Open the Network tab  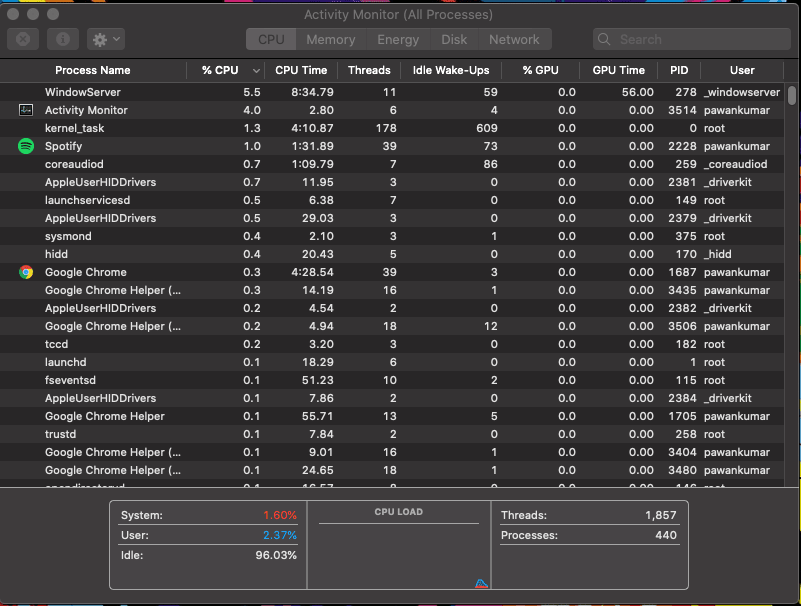coord(514,39)
